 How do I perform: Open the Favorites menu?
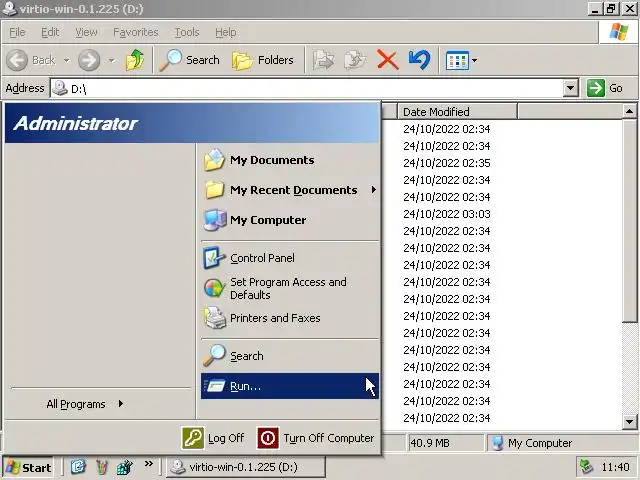coord(136,32)
